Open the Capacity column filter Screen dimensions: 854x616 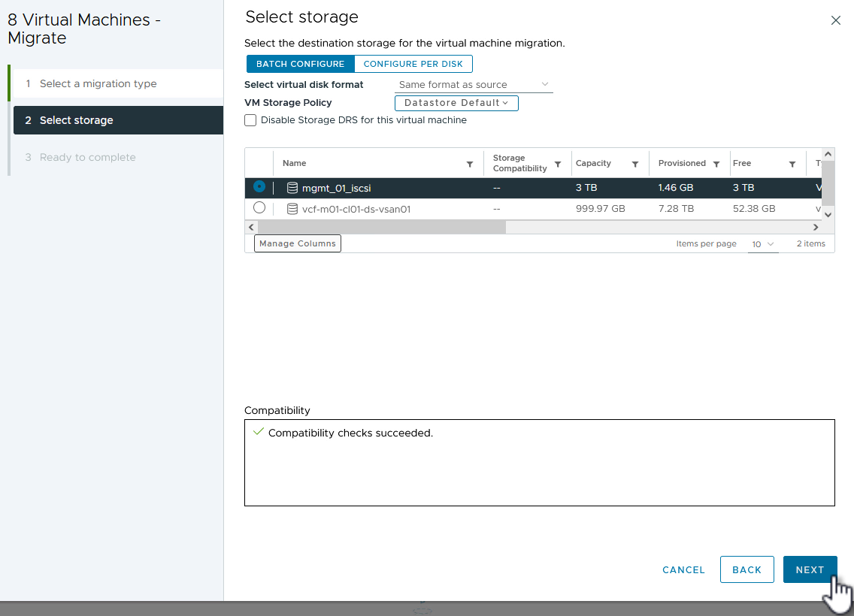pos(635,164)
